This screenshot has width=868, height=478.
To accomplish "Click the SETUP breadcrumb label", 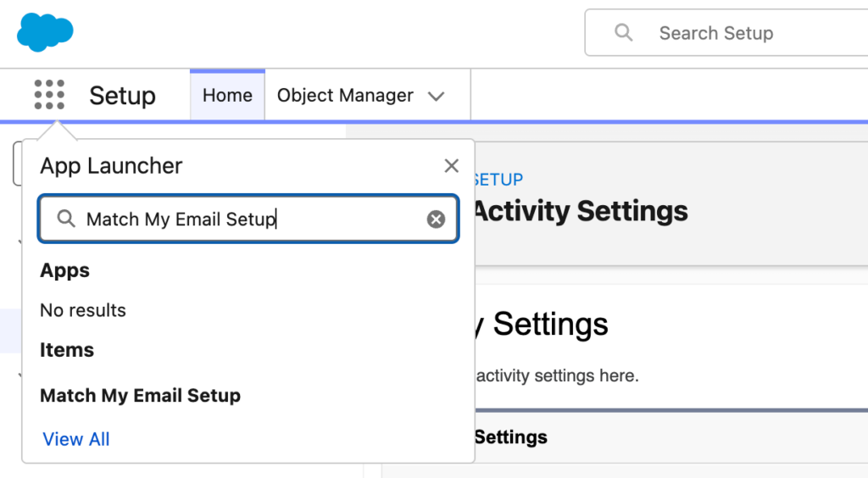I will (x=498, y=180).
